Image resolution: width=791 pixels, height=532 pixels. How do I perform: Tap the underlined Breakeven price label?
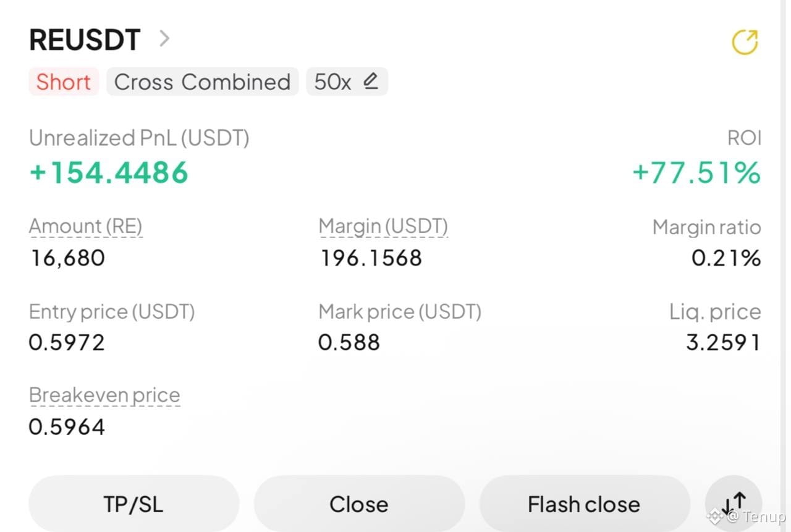(x=104, y=395)
